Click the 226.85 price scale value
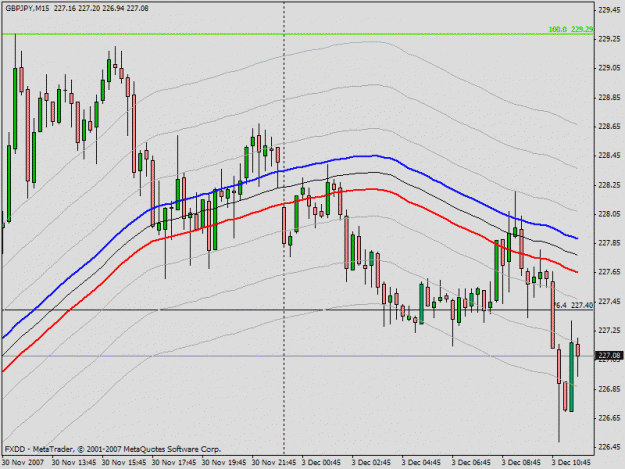 coord(609,389)
